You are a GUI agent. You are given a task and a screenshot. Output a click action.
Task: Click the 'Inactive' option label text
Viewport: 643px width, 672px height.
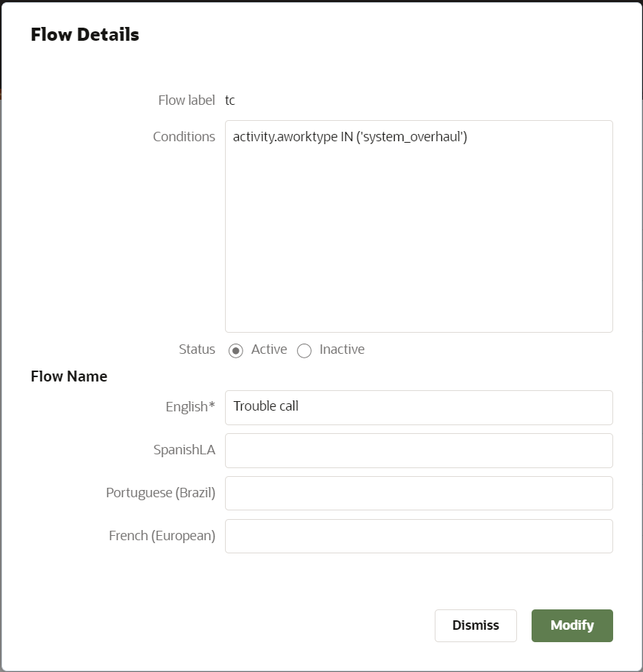tap(342, 349)
